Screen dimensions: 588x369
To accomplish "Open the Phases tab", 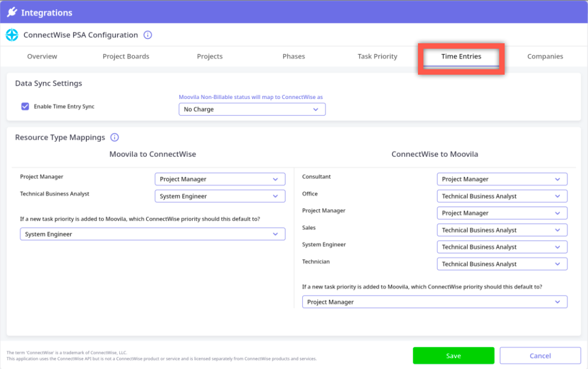I will 293,56.
